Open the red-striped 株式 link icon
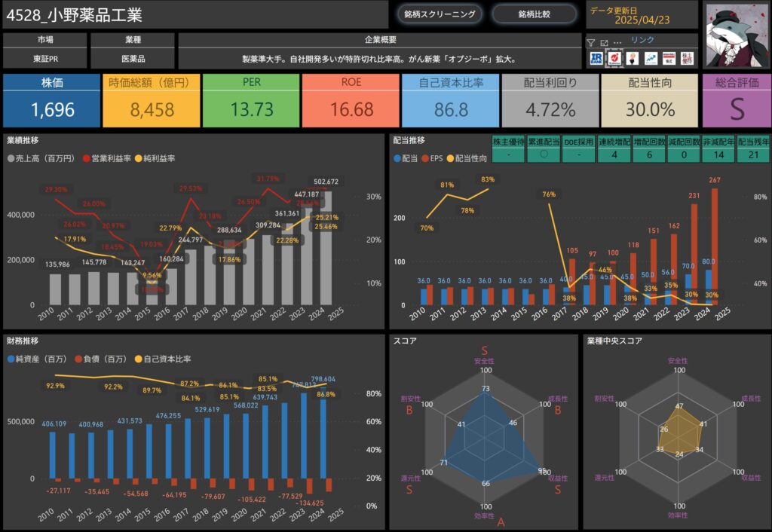This screenshot has height=532, width=772. tap(669, 59)
